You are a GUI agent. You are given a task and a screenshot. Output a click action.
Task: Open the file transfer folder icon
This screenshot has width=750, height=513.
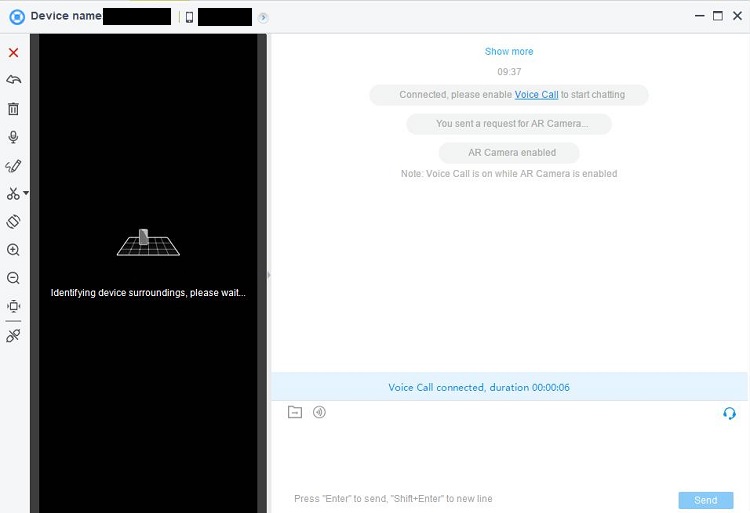pos(295,412)
